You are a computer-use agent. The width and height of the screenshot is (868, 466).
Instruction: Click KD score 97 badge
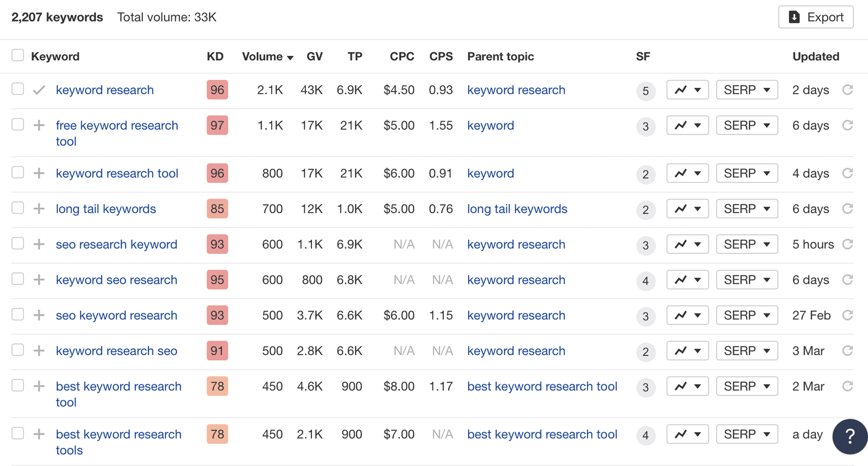tap(217, 125)
